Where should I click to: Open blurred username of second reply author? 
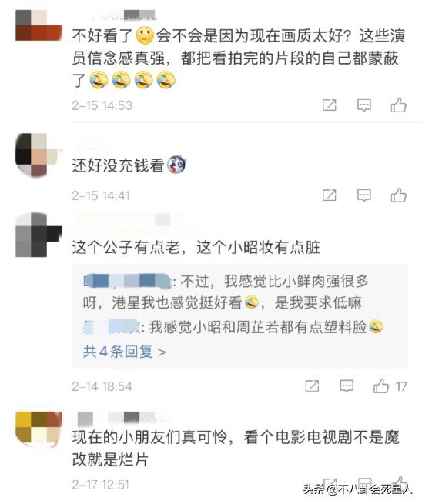111,326
